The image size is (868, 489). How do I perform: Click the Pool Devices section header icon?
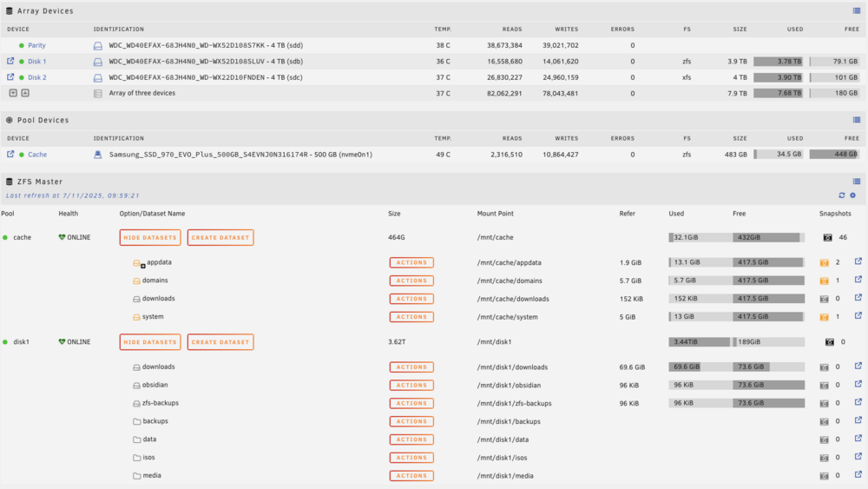click(x=10, y=120)
